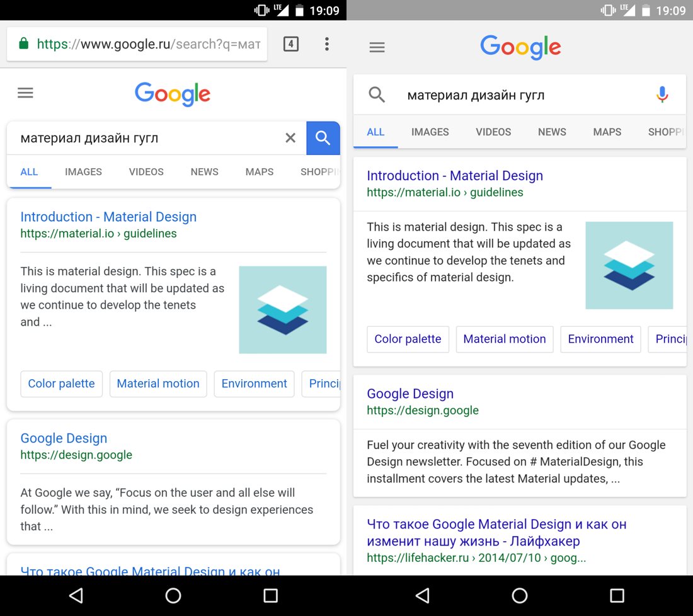Select ALL tab on left screen

(x=29, y=172)
